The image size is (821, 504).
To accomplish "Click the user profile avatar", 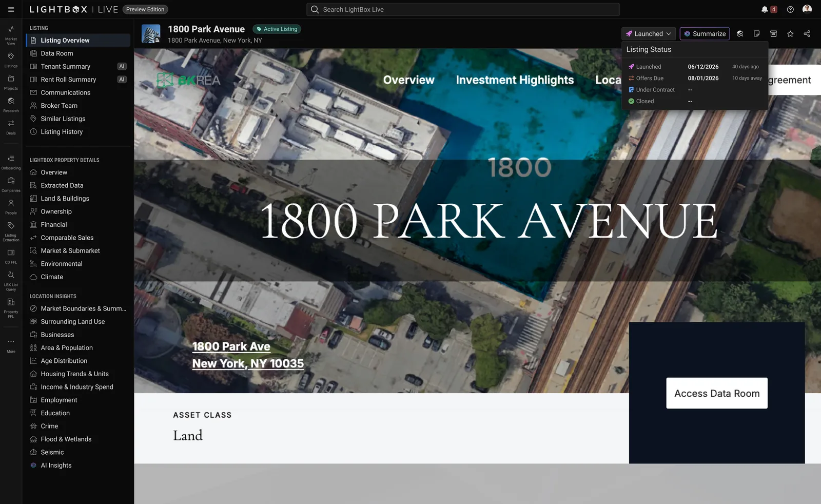I will 807,9.
